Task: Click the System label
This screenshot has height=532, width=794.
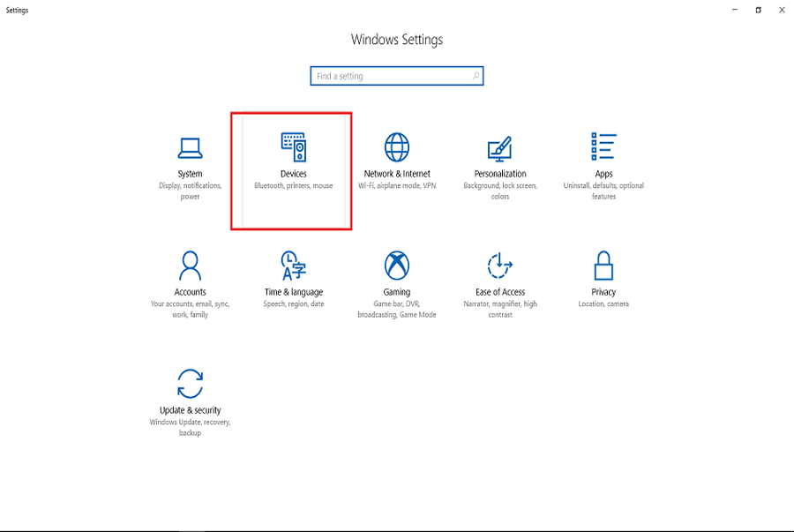Action: click(190, 174)
